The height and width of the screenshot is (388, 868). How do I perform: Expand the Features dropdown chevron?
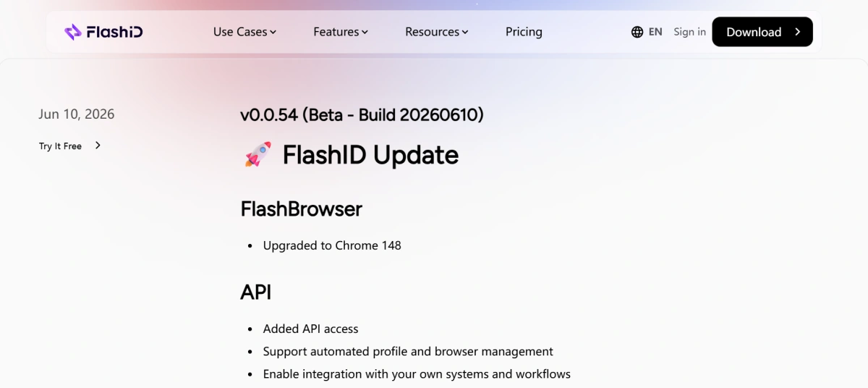point(365,33)
